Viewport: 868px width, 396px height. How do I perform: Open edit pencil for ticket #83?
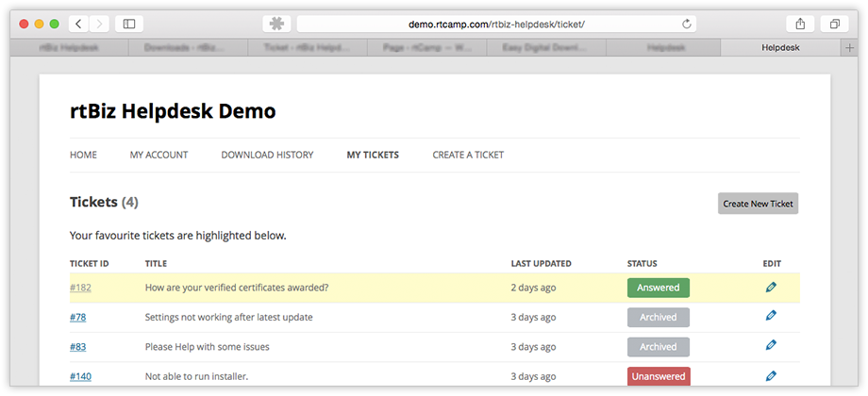click(x=771, y=346)
